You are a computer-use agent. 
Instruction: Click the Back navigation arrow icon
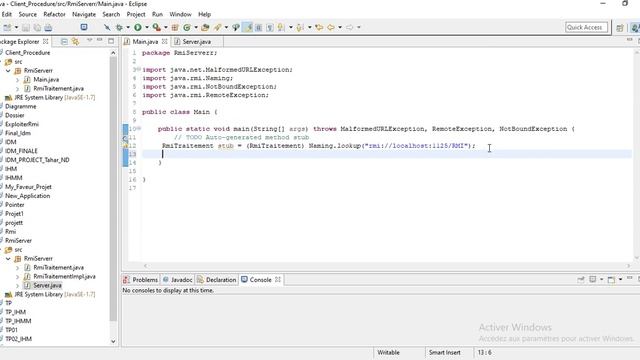pyautogui.click(x=331, y=27)
